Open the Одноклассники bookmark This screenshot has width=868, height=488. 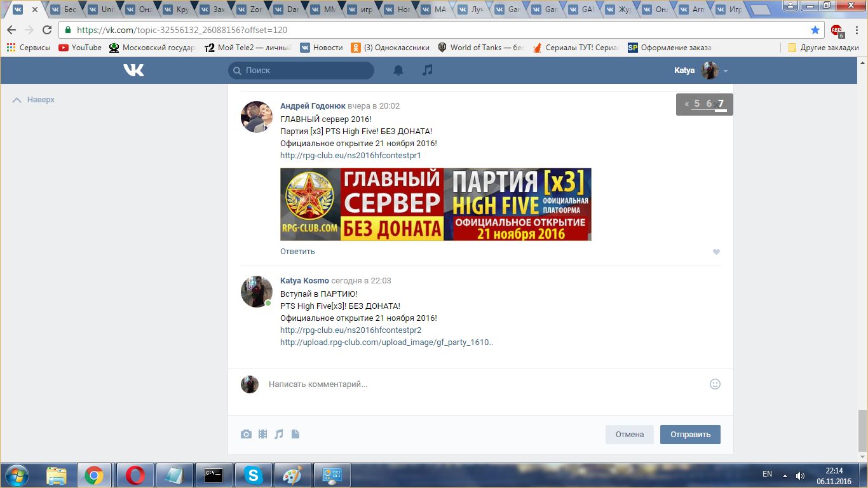click(390, 48)
